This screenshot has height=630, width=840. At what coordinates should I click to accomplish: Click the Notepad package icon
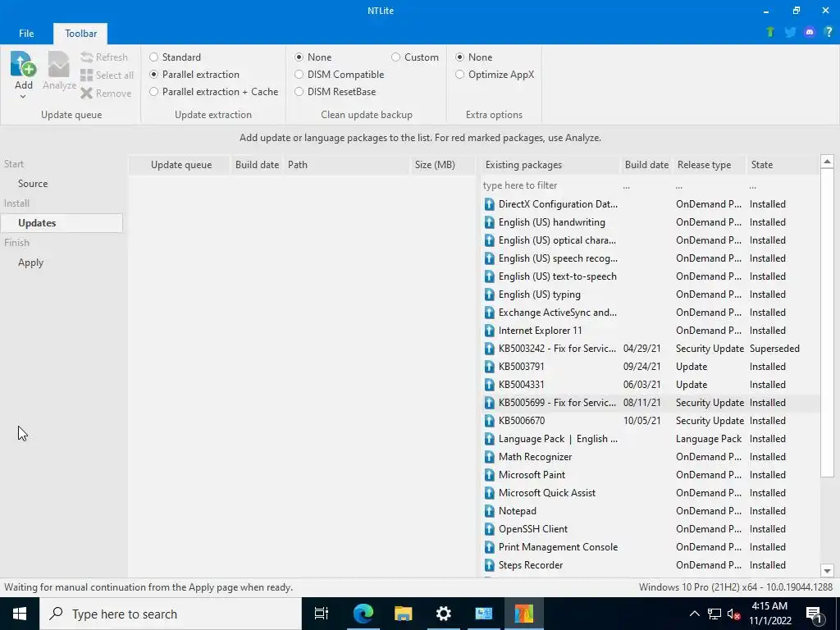[489, 511]
